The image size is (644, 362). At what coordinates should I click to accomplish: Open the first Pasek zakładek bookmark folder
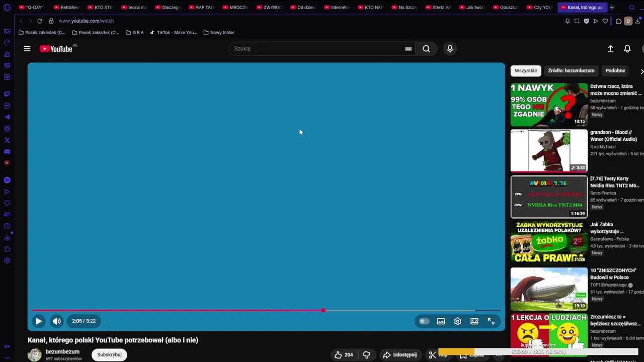tap(42, 33)
